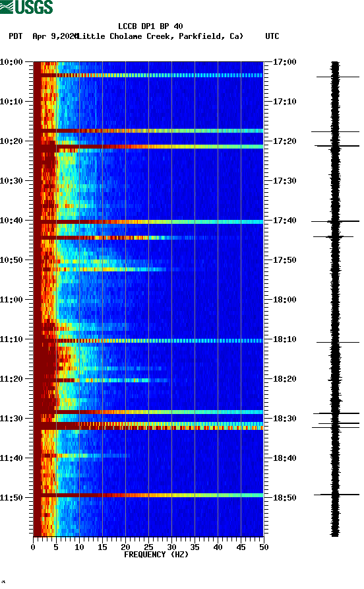
Task: Click the 30 Hz frequency tick label
Action: 171,547
